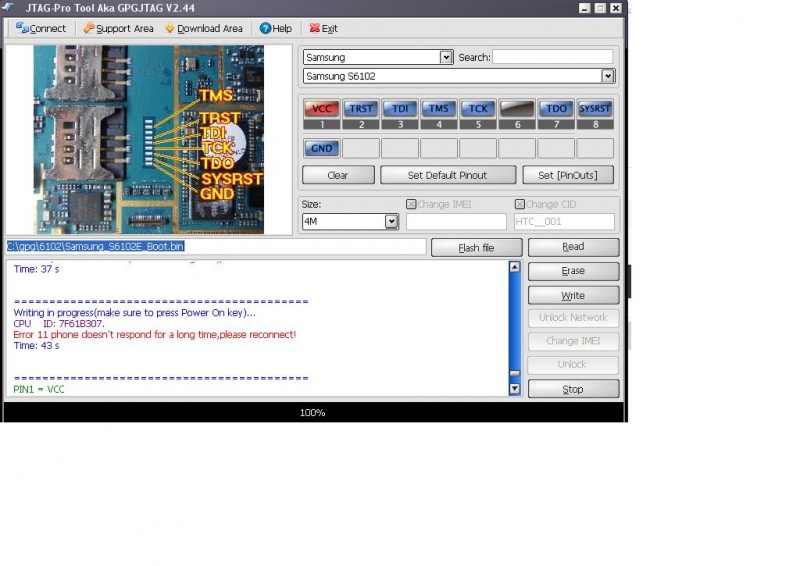Click the 'Writing in progress' log line
The image size is (800, 566).
135,312
